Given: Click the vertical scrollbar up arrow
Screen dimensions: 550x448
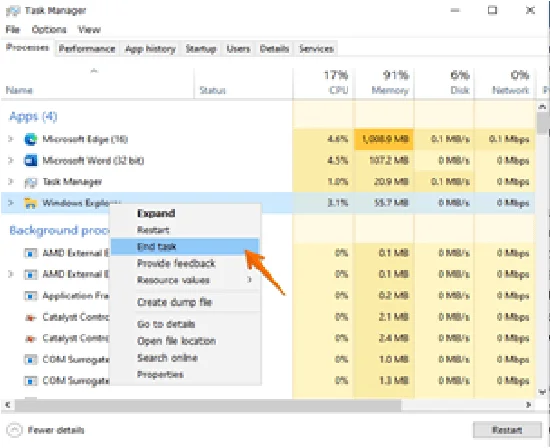Looking at the screenshot, I should click(x=542, y=107).
